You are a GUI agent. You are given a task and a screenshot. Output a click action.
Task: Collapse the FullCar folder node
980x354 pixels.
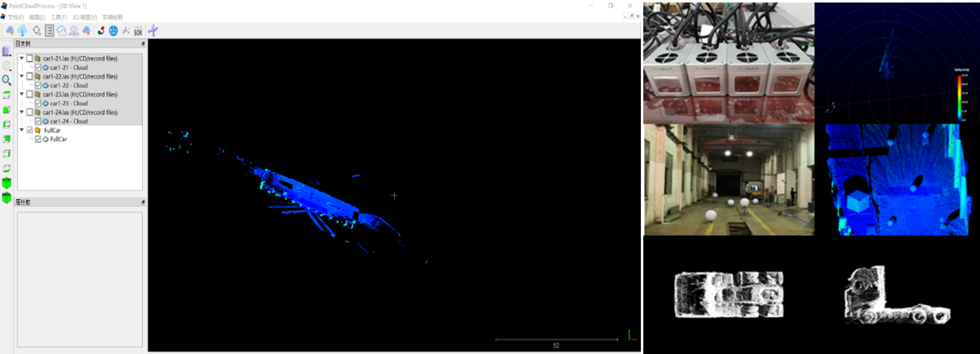[x=22, y=130]
